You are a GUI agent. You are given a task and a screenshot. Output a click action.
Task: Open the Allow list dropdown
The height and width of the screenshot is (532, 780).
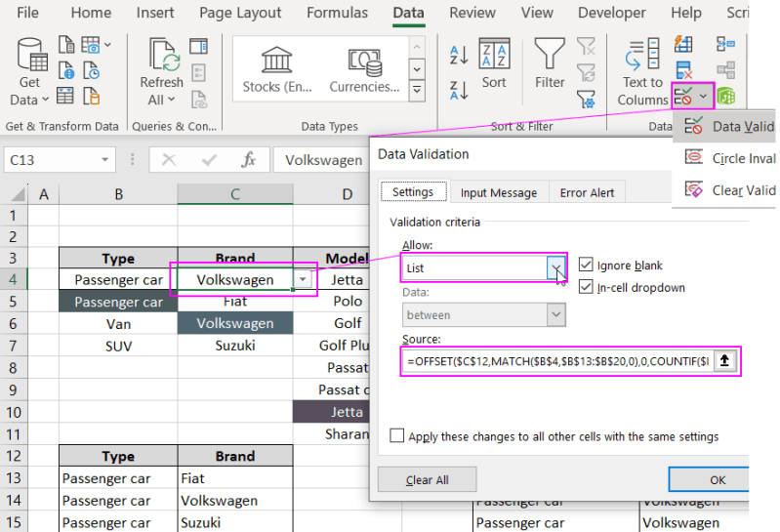tap(556, 268)
